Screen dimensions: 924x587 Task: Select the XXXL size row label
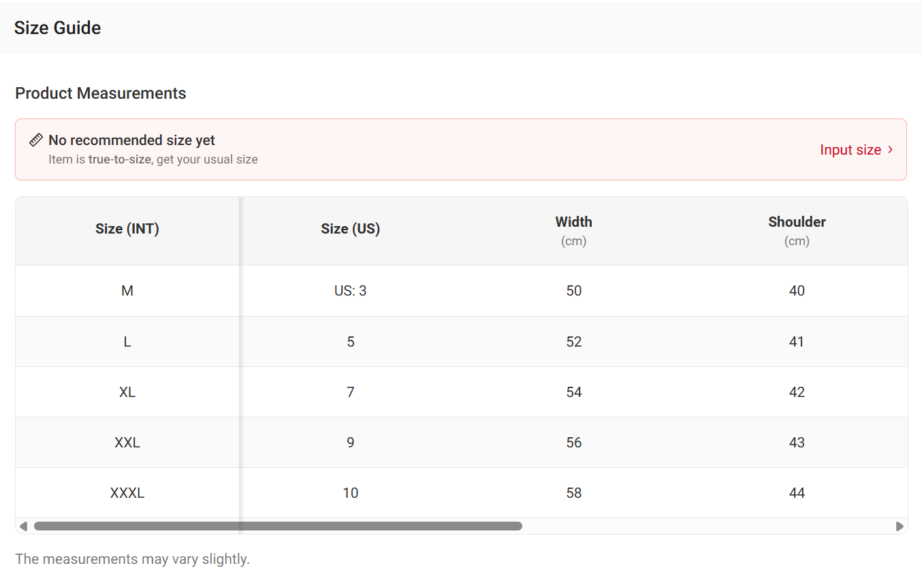click(x=127, y=493)
